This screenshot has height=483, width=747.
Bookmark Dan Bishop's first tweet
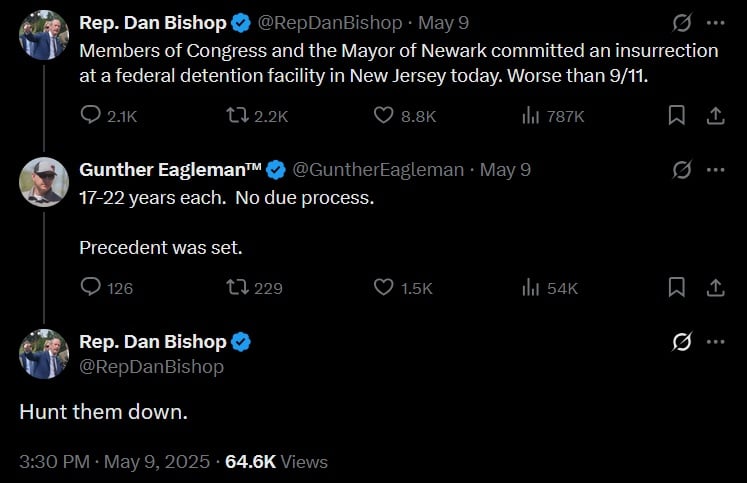point(677,116)
